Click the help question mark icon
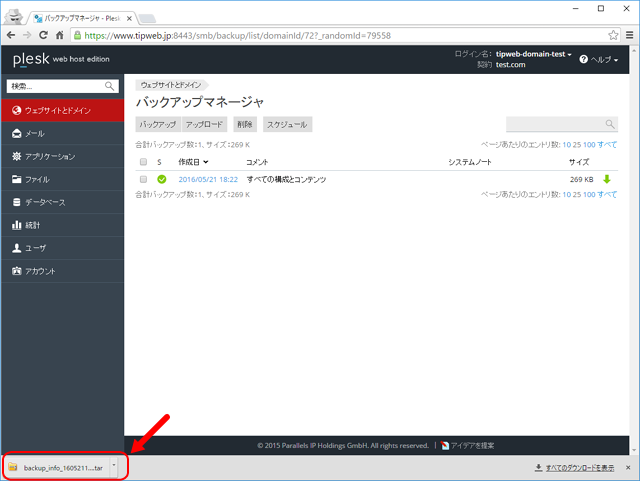Viewport: 640px width, 481px height. click(584, 59)
